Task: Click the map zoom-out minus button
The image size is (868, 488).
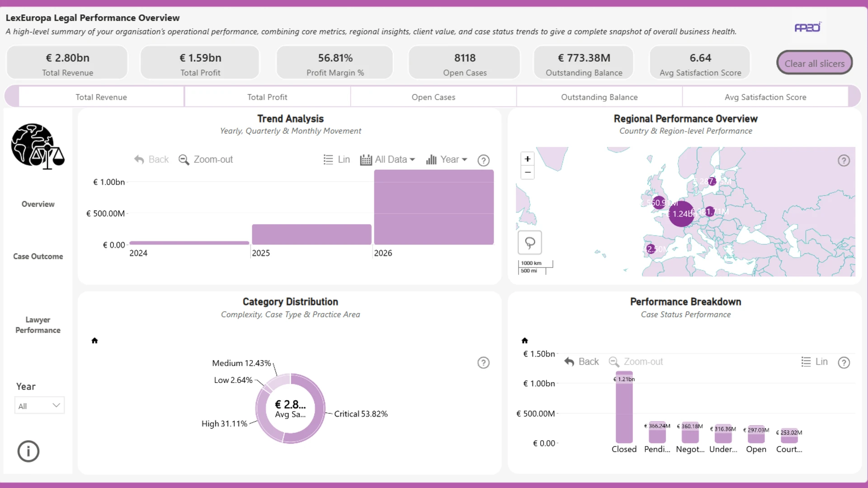Action: click(x=527, y=173)
